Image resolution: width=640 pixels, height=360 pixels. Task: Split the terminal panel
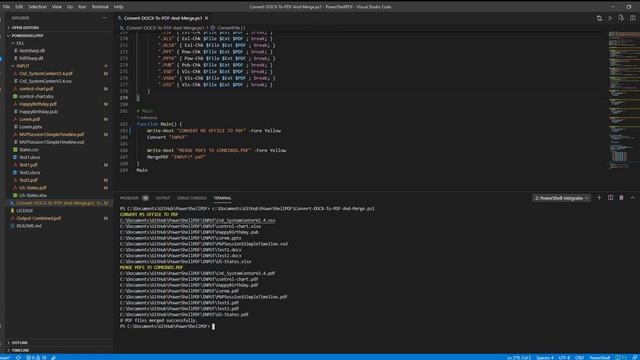click(610, 198)
